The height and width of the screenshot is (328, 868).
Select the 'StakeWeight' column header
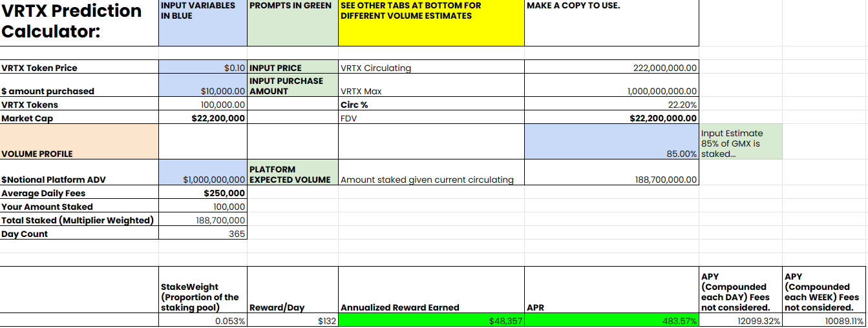click(x=203, y=290)
